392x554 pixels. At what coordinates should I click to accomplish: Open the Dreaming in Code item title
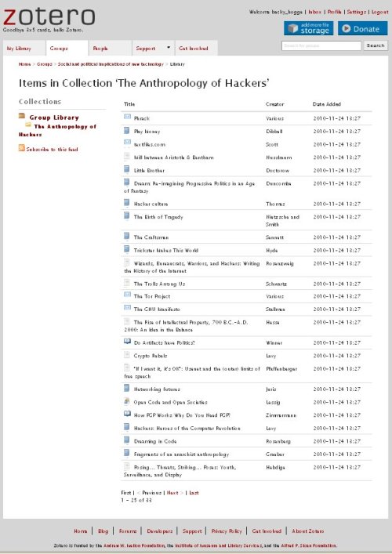coord(154,441)
